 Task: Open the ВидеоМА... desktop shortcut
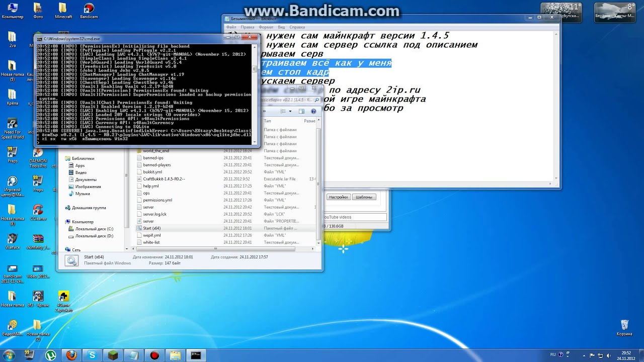(x=13, y=327)
